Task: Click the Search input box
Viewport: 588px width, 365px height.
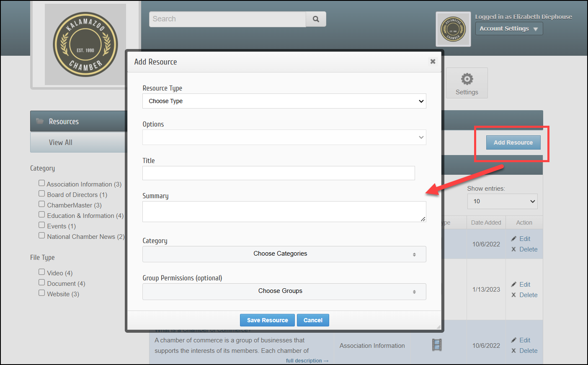Action: click(227, 19)
